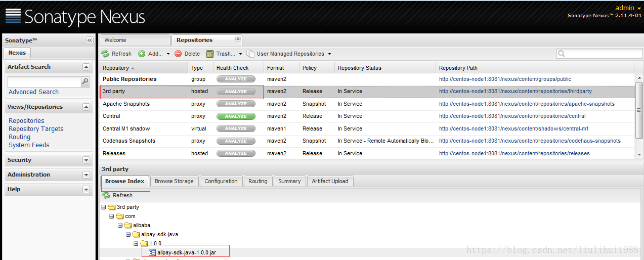Open the apache-snapshots repository path link
Screen dimensions: 644x260
click(x=527, y=104)
